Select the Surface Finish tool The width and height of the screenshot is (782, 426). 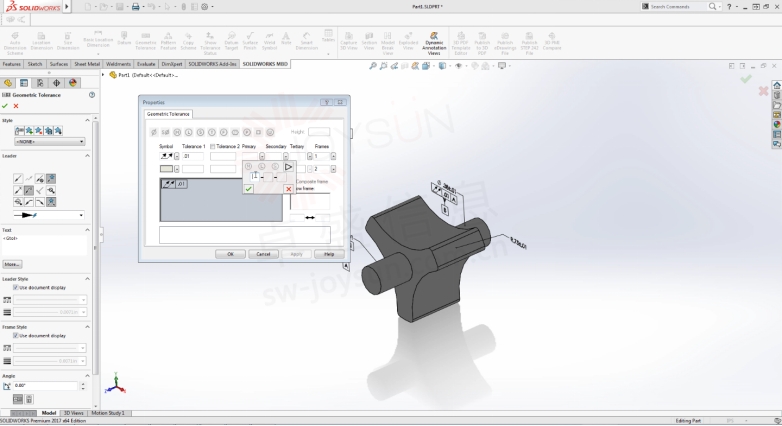pyautogui.click(x=250, y=41)
